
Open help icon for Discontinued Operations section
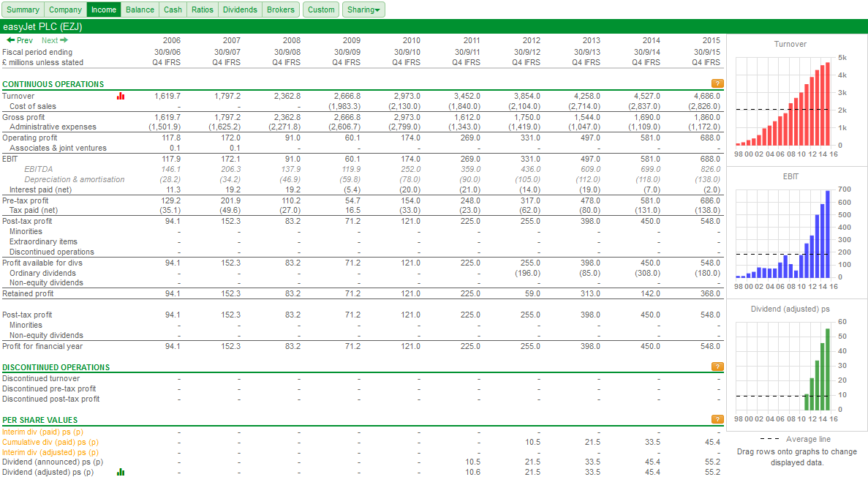click(717, 367)
